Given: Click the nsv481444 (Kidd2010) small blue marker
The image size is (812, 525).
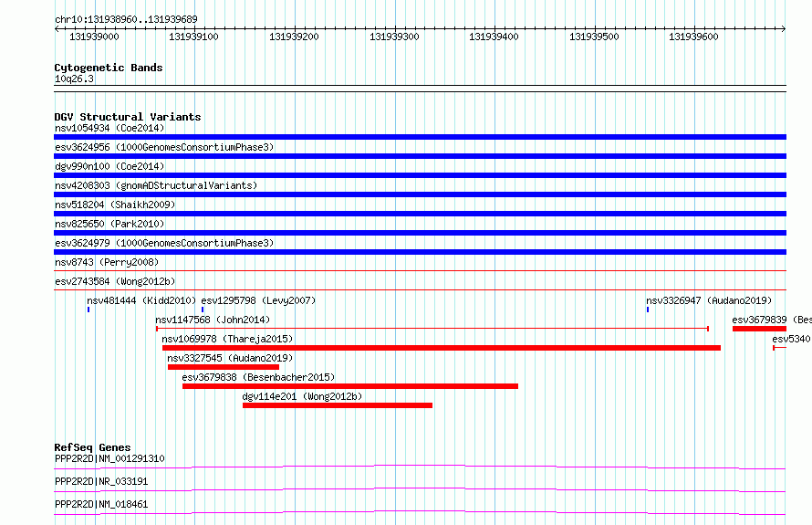Looking at the screenshot, I should tap(88, 310).
